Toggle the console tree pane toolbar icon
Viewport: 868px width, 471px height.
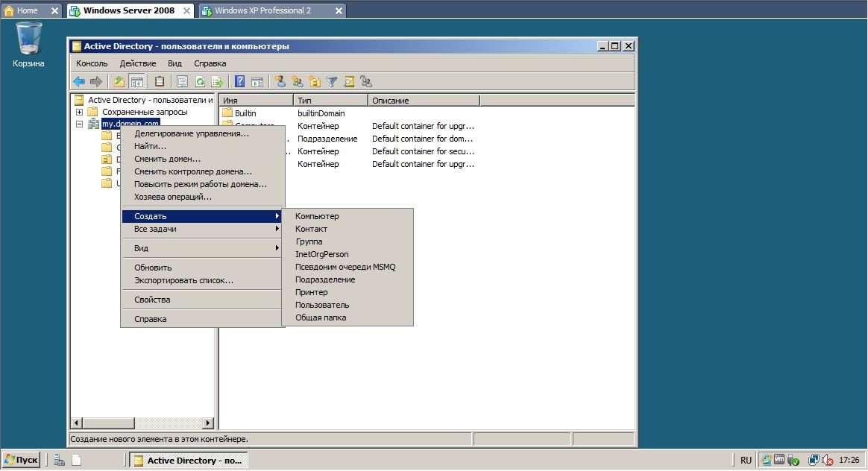coord(136,82)
